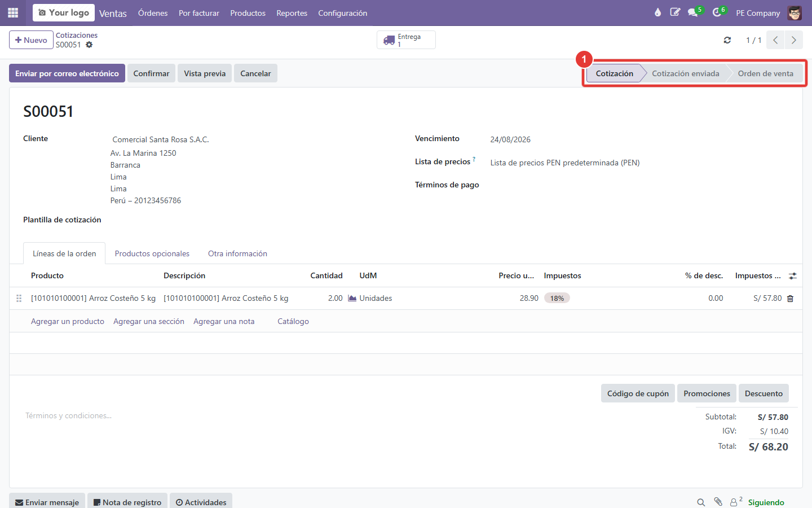Click the price list help question mark
Image resolution: width=812 pixels, height=508 pixels.
point(474,159)
